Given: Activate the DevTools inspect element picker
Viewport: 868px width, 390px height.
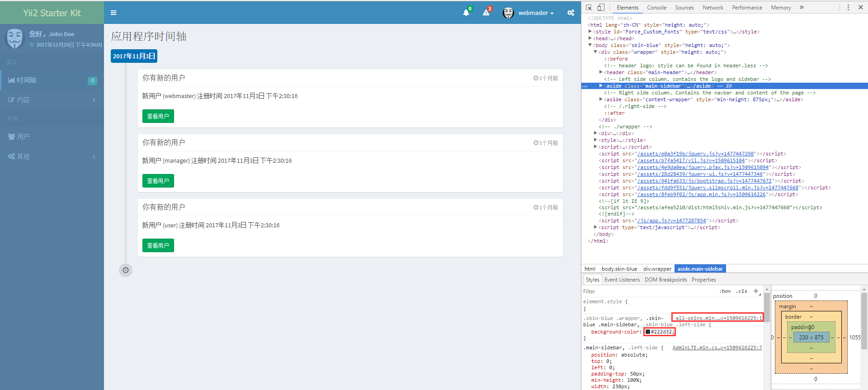Looking at the screenshot, I should click(x=589, y=7).
